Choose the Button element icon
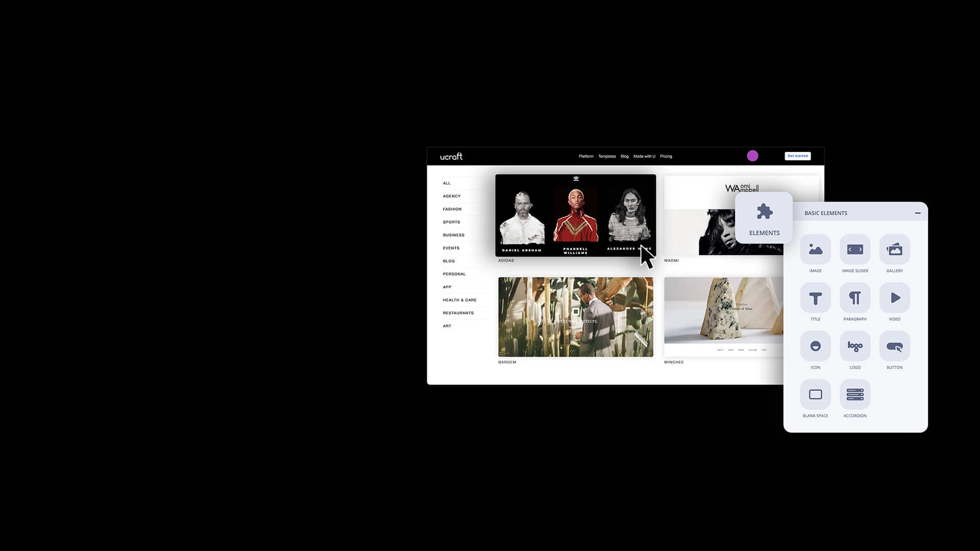Viewport: 980px width, 551px height. click(894, 346)
